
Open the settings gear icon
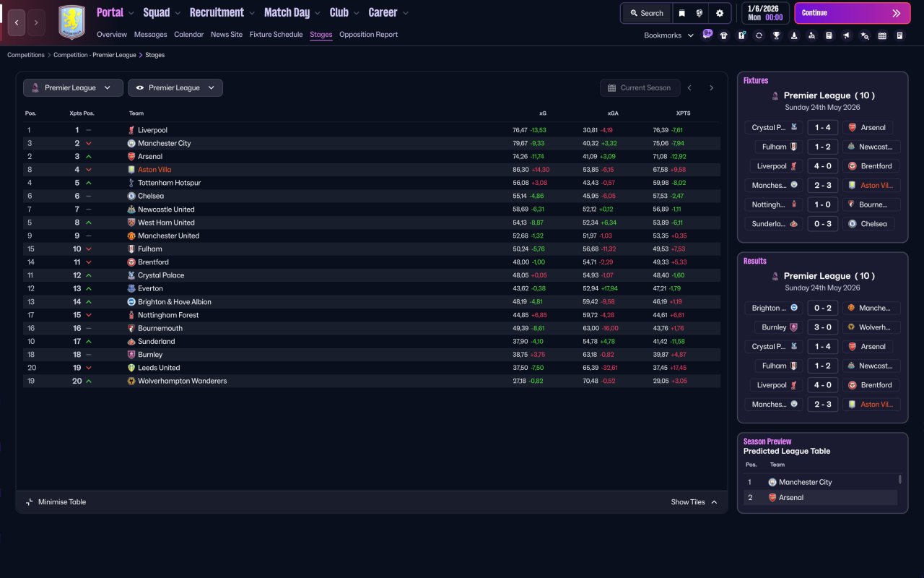coord(720,13)
